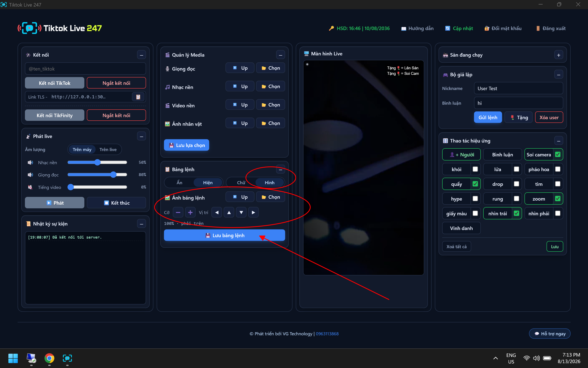The image size is (588, 368).
Task: Collapse the Nhật ký sự kiện panel
Action: 142,224
